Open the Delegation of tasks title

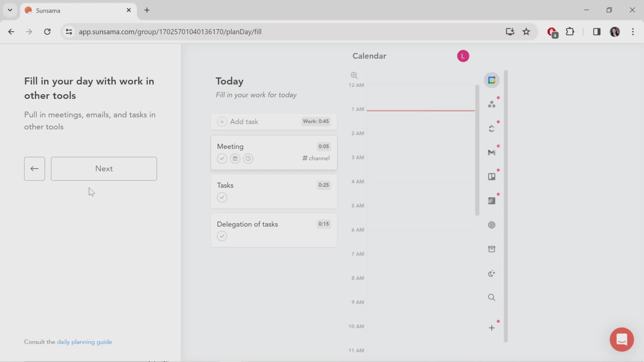coord(247,224)
